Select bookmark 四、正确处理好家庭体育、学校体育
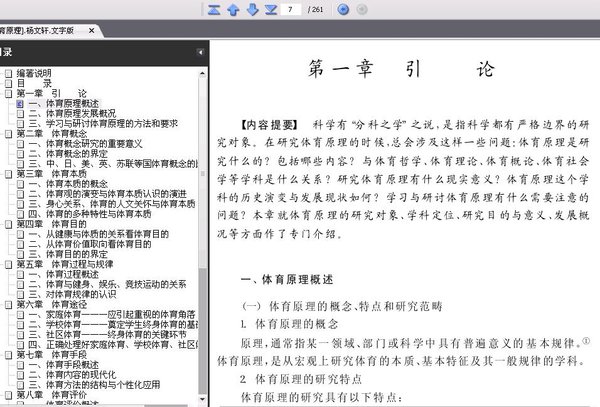600x407 pixels. click(113, 345)
